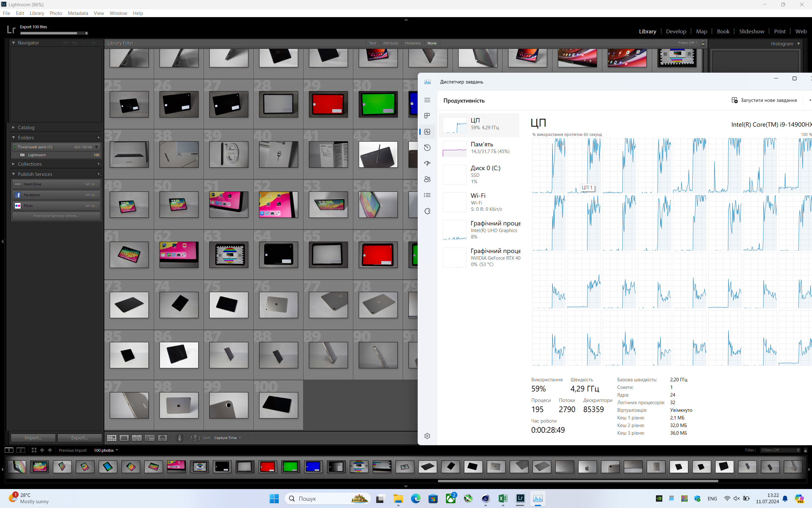This screenshot has height=508, width=812.
Task: Click the filmstrip horizontal scrollbar
Action: tap(578, 481)
